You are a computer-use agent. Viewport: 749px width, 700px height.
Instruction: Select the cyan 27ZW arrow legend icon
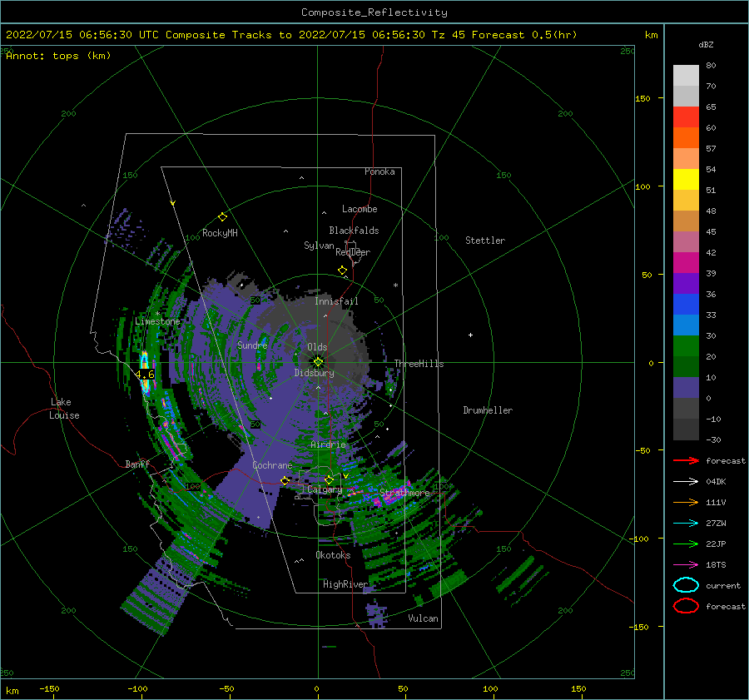click(x=686, y=524)
